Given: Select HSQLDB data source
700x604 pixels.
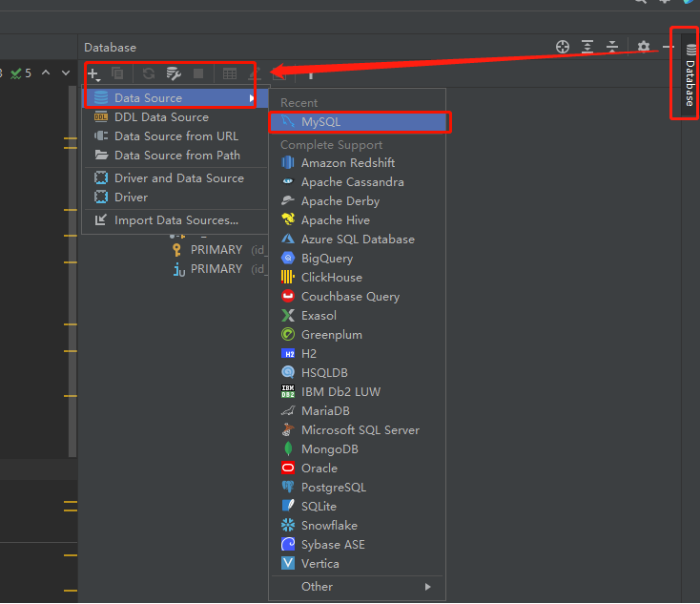Looking at the screenshot, I should [x=357, y=373].
